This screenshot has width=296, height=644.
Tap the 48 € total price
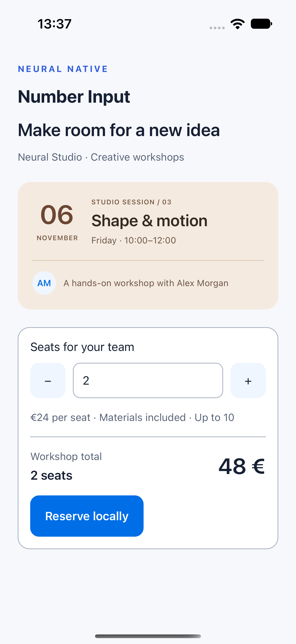[x=242, y=466]
